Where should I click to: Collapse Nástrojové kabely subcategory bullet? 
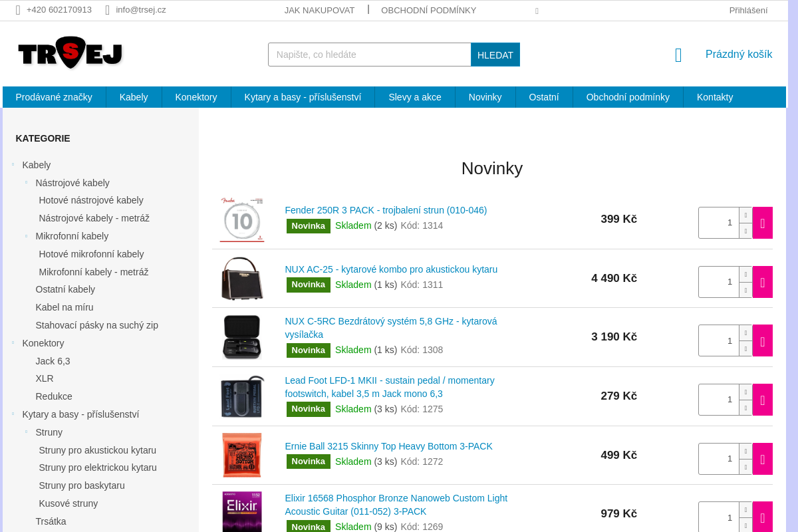[x=26, y=182]
